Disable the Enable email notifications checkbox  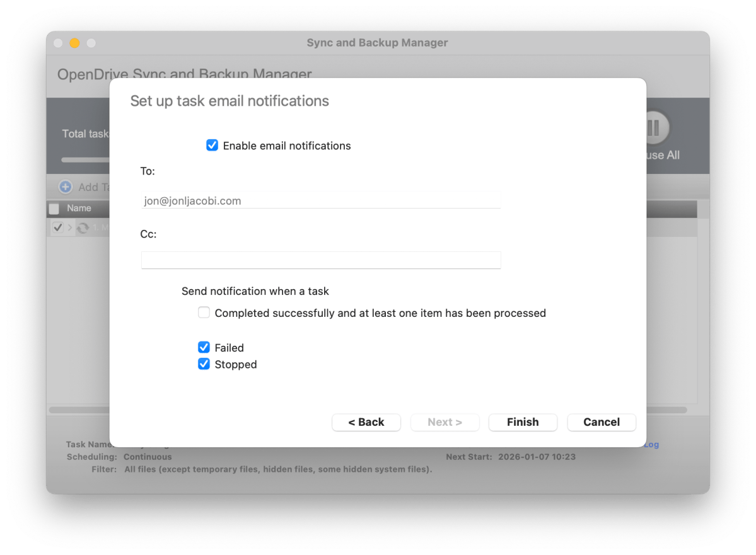coord(212,146)
